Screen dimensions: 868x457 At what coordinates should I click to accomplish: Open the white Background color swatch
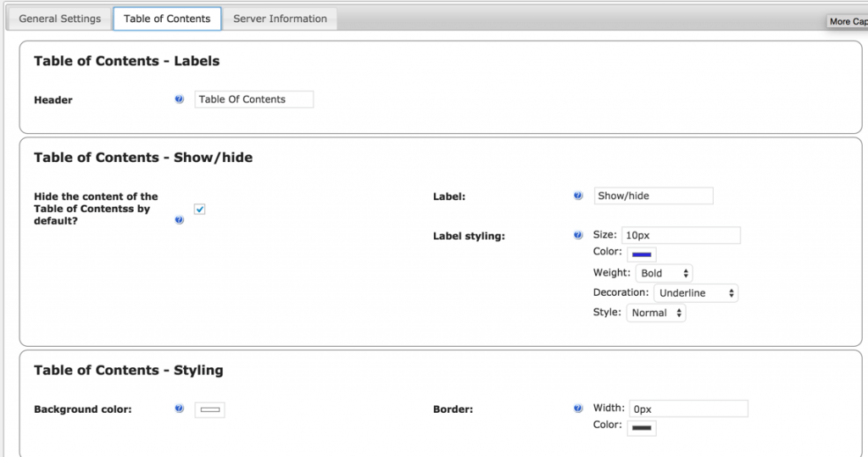point(209,410)
